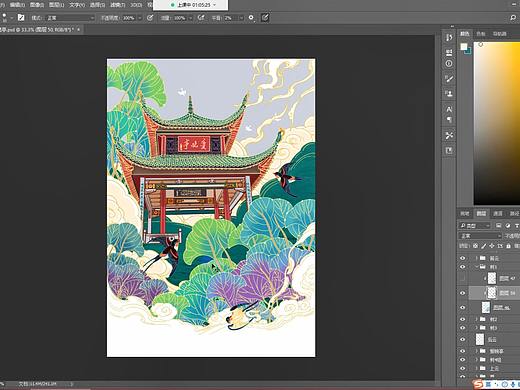Lock position move-arrows icon
The height and width of the screenshot is (390, 520).
[x=492, y=246]
